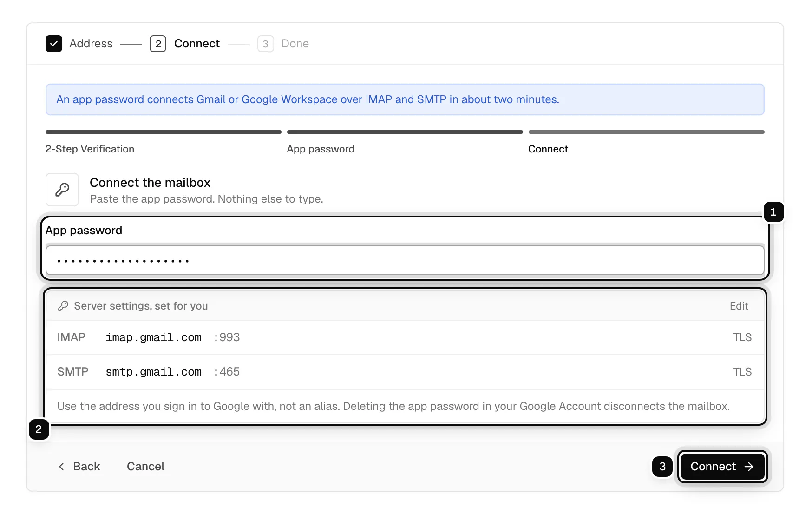Click the checked Address step icon
Screen dimensions: 812x514
pyautogui.click(x=54, y=44)
